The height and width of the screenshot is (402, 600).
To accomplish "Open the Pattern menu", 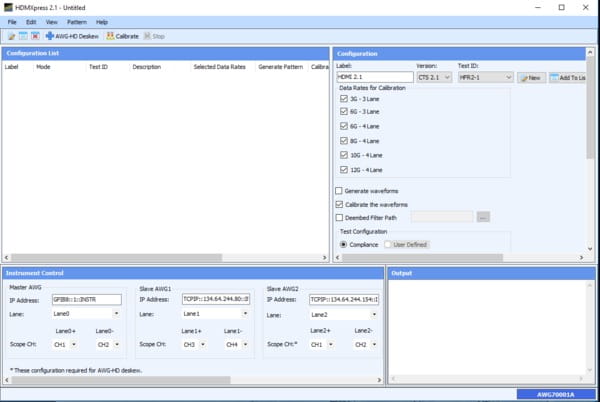I will tap(77, 22).
